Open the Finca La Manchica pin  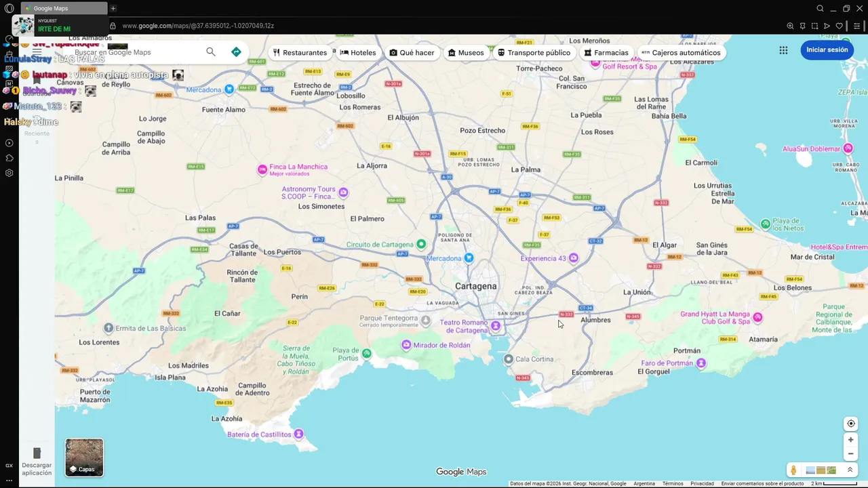tap(262, 169)
